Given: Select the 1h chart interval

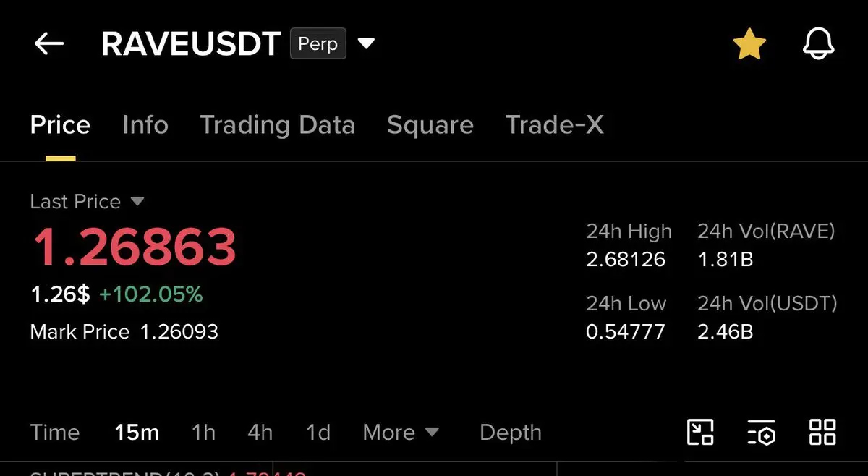Looking at the screenshot, I should (203, 433).
